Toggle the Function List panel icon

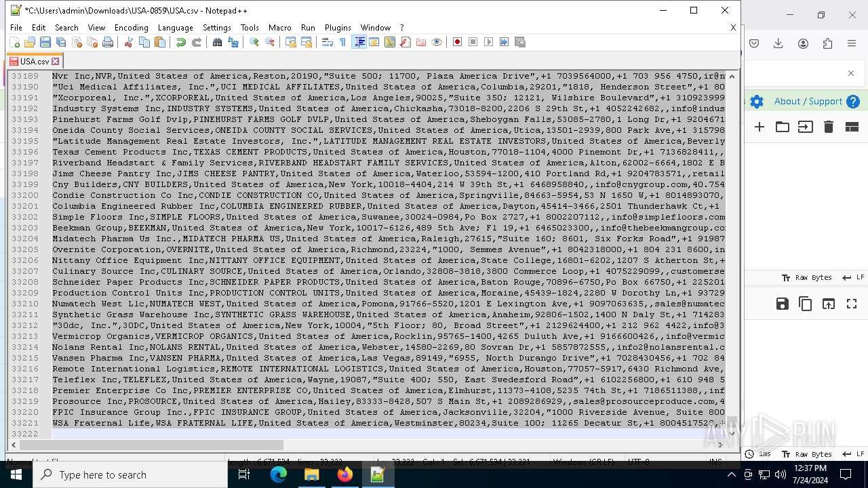tap(405, 42)
